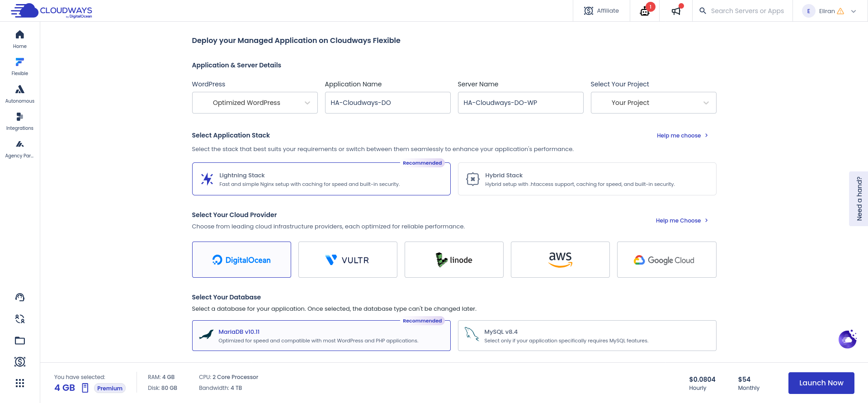This screenshot has width=868, height=403.
Task: Open the nine-dot apps grid icon
Action: pos(20,384)
